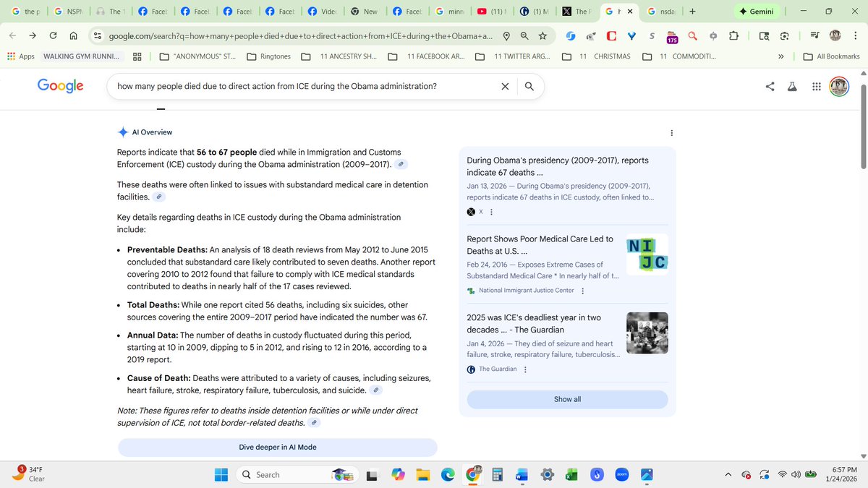Open Word from the taskbar
This screenshot has width=868, height=488.
click(522, 475)
